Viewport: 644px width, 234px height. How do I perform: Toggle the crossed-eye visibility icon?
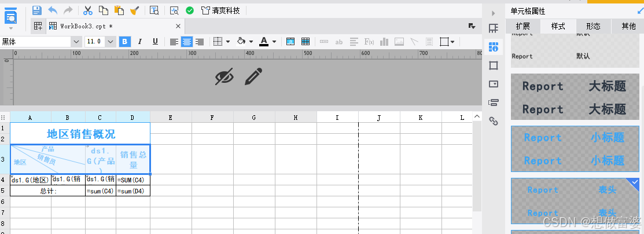(x=225, y=76)
